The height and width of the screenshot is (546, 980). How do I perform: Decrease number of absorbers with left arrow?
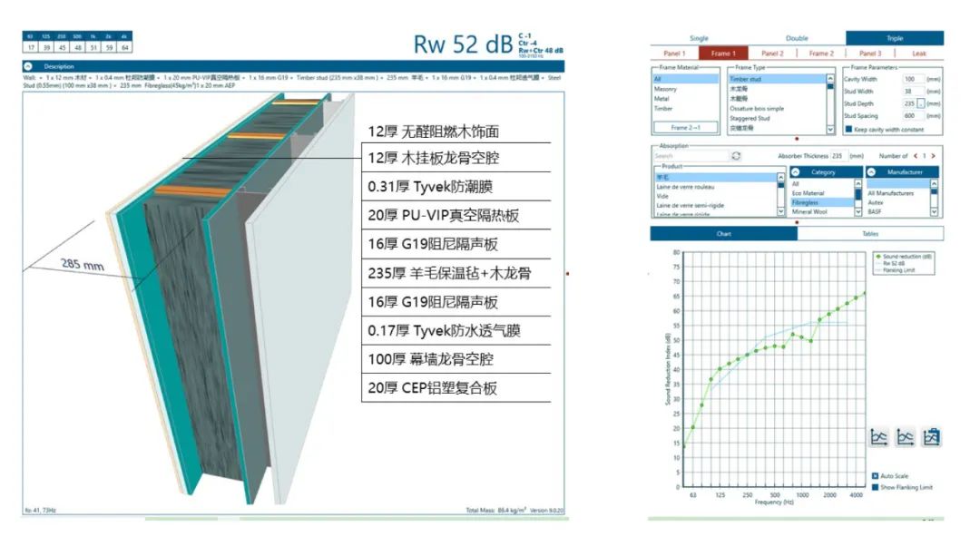tap(915, 156)
